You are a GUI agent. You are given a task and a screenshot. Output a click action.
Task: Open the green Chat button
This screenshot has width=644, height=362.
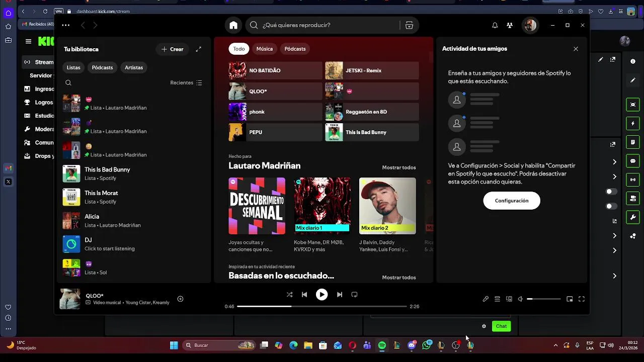coord(501,326)
